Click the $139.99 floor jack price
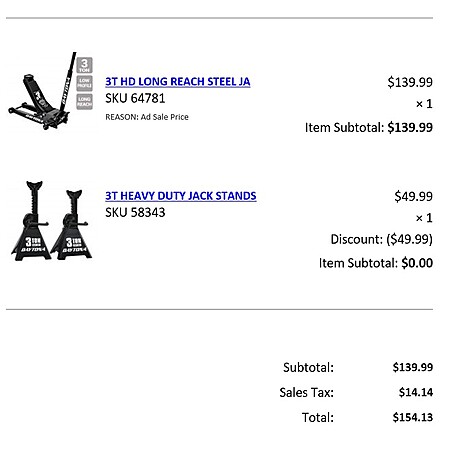 (410, 82)
